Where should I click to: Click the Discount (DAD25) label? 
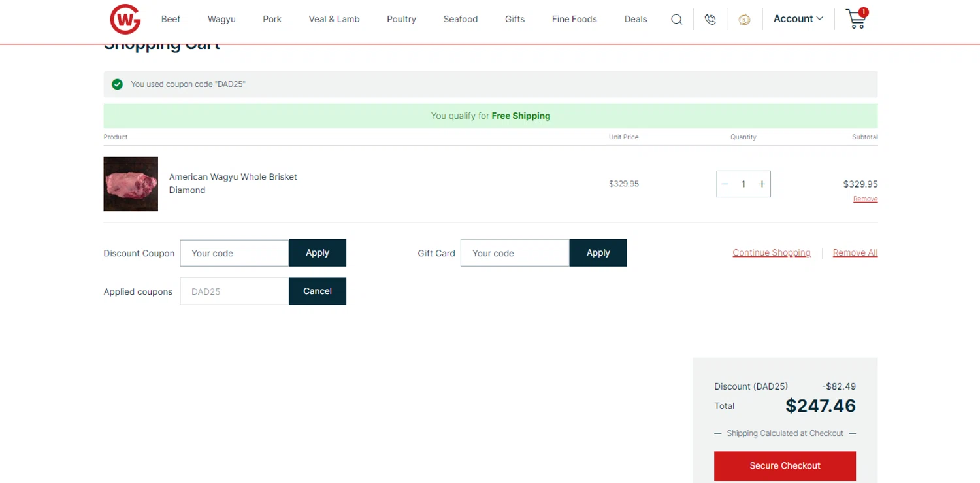751,386
